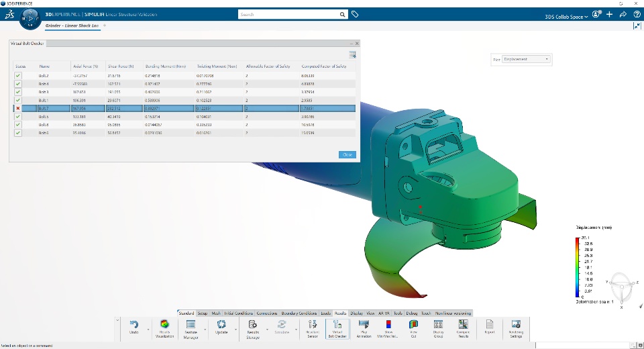The height and width of the screenshot is (349, 644).
Task: Switch to the Display tab
Action: point(356,313)
